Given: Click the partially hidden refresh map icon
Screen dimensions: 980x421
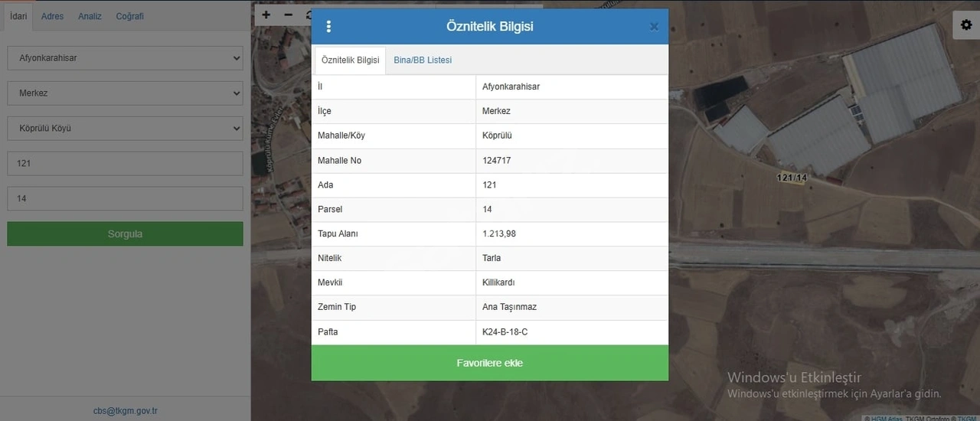Looking at the screenshot, I should [x=307, y=15].
